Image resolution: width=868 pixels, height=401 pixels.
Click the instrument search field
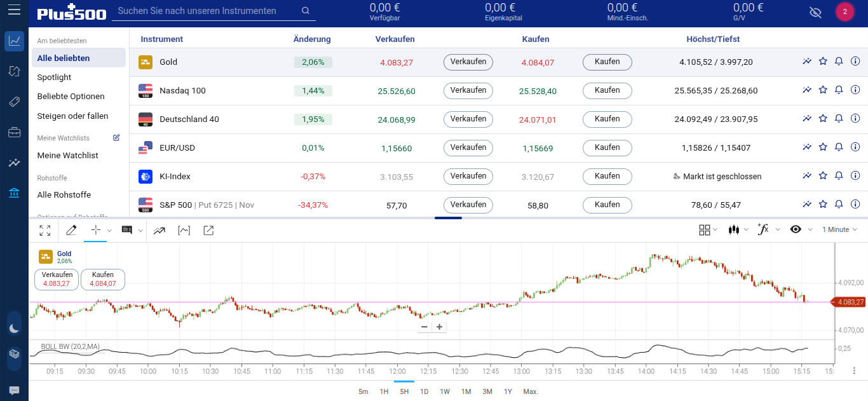(210, 11)
